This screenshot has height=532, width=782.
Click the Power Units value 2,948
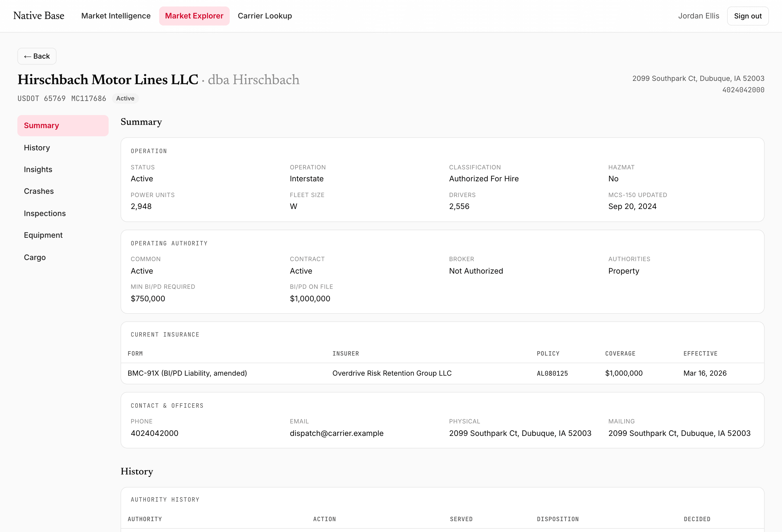pyautogui.click(x=141, y=207)
